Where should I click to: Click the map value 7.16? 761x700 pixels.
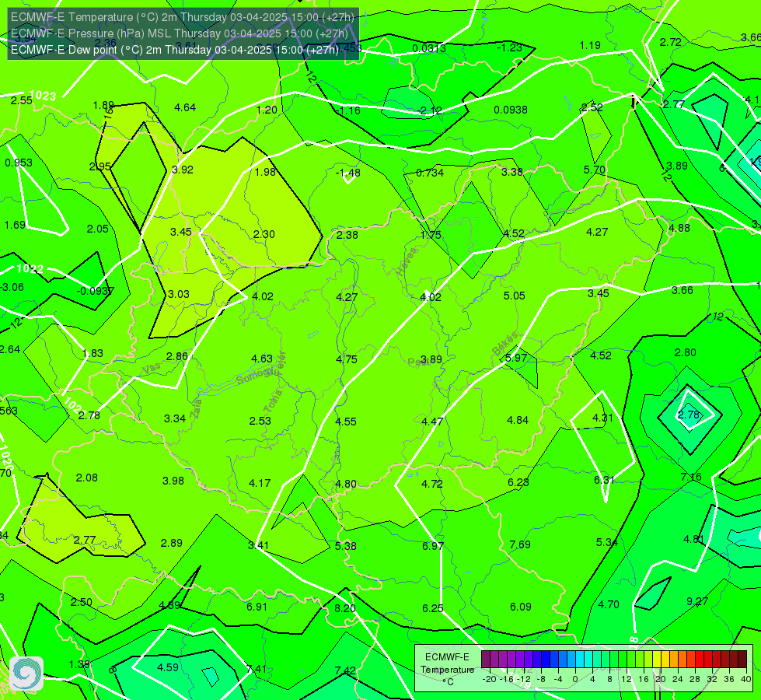coord(691,477)
